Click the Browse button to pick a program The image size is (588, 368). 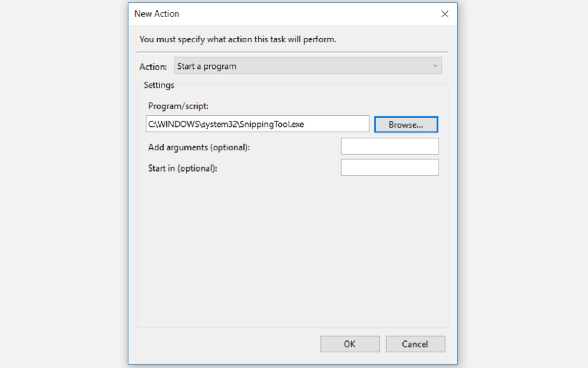pyautogui.click(x=406, y=124)
